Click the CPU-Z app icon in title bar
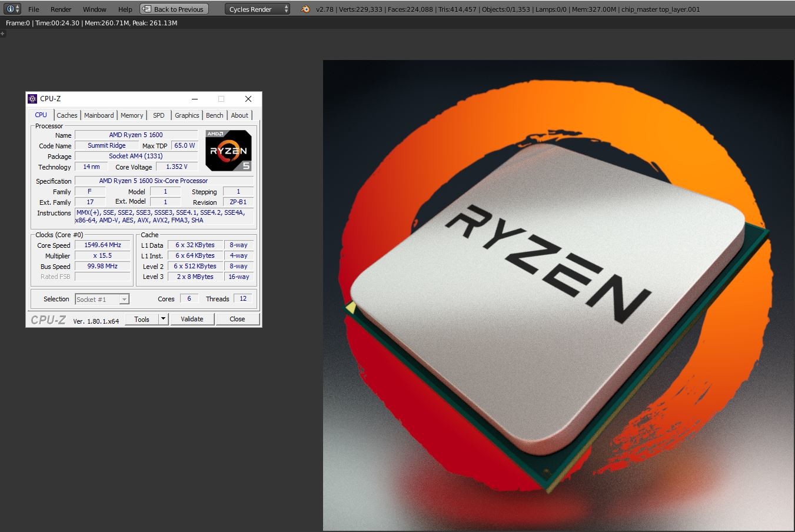The image size is (795, 532). [32, 99]
